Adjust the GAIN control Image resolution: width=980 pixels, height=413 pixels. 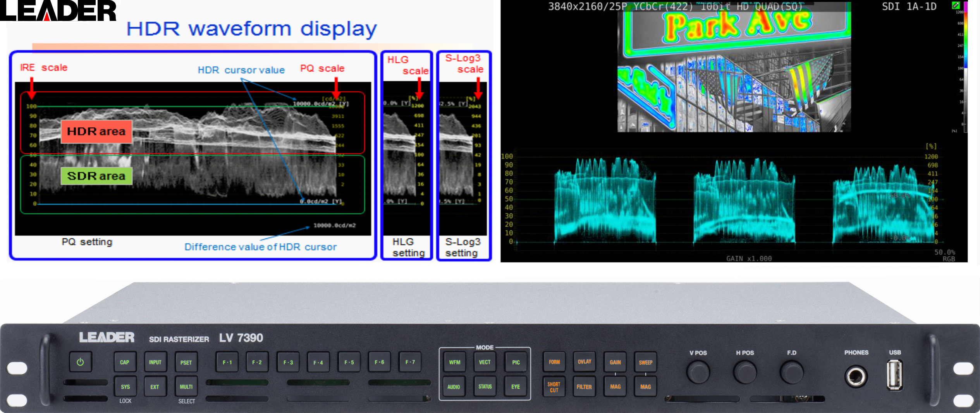615,362
